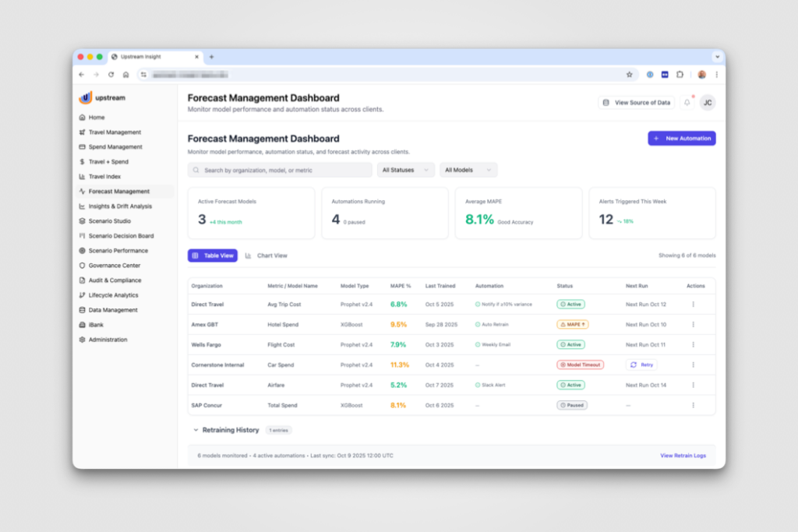
Task: Open Administration settings
Action: (108, 340)
